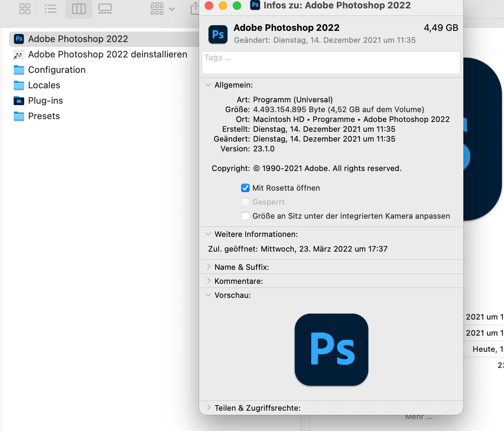Select the Adobe Photoshop 2022 deinstallieren name
Viewport: 504px width, 431px height.
108,54
